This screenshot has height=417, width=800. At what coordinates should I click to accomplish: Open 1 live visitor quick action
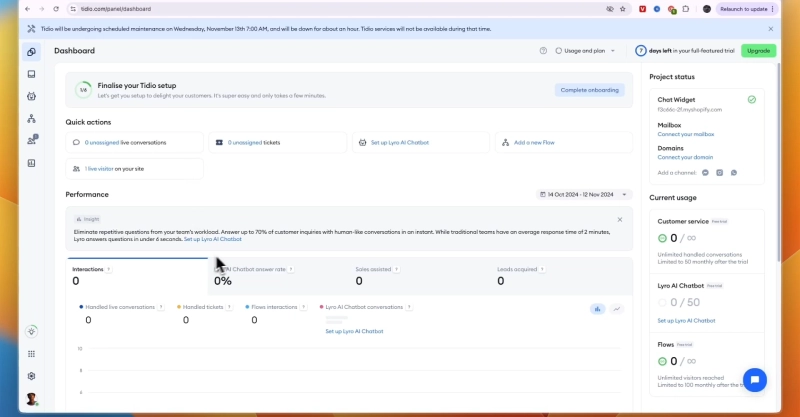click(135, 168)
